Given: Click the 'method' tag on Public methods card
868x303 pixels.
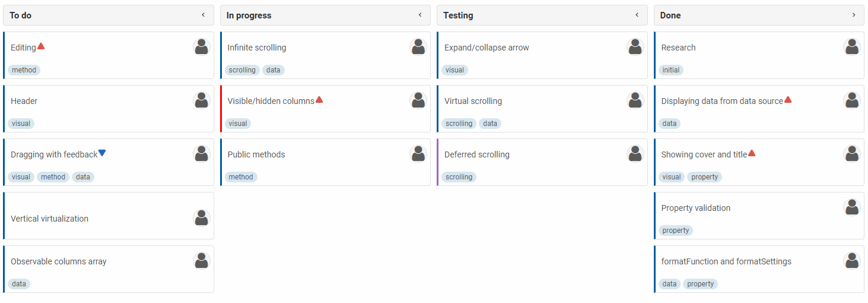Looking at the screenshot, I should pos(241,177).
